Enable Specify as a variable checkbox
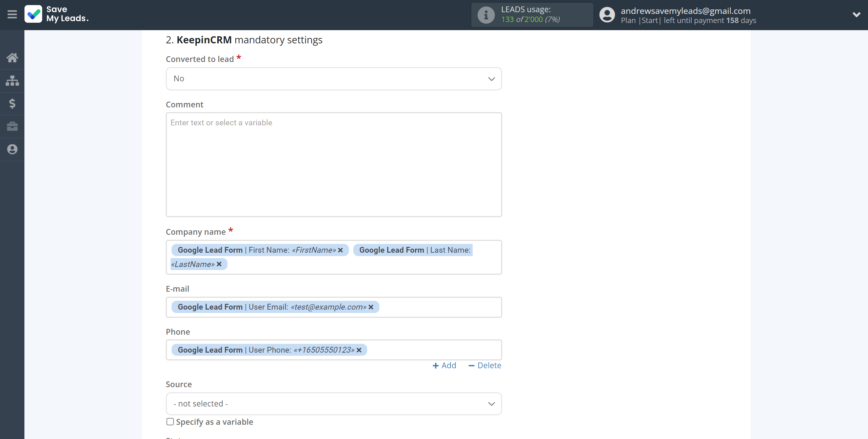 click(170, 422)
